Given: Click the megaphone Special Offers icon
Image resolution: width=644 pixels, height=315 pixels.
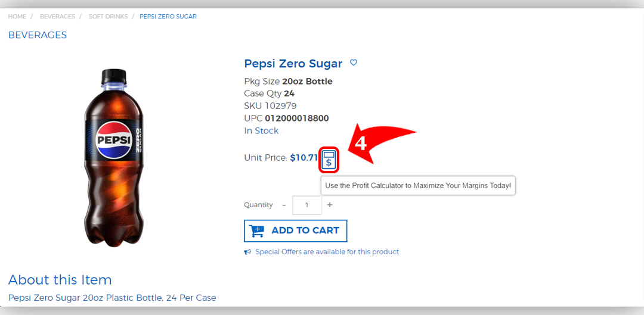Looking at the screenshot, I should tap(247, 252).
